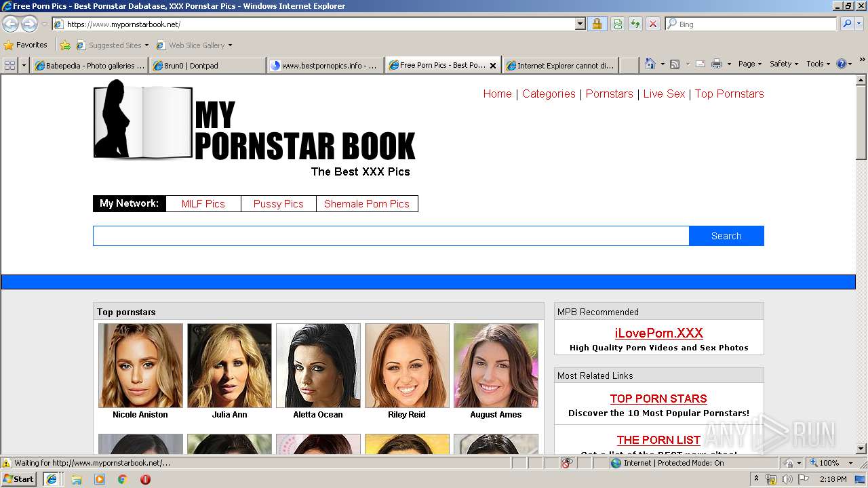Click the Compatibility View icon
Screen dimensions: 868x488
coord(618,24)
